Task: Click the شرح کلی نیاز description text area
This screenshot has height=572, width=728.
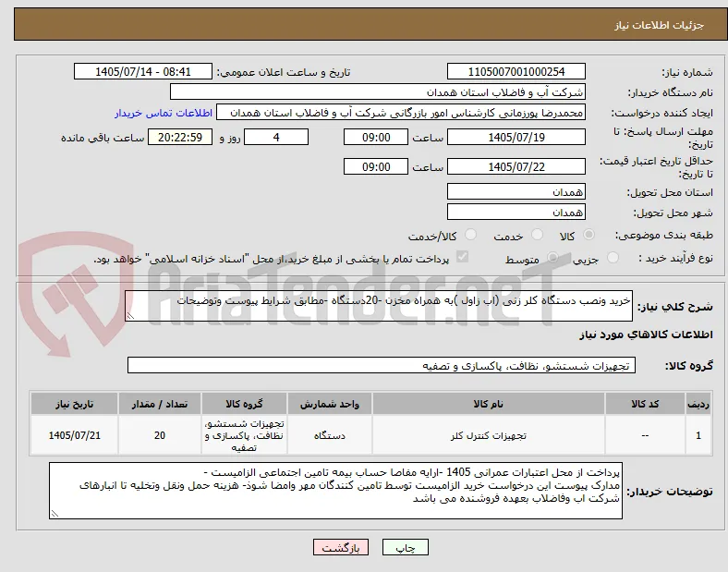Action: tap(379, 306)
